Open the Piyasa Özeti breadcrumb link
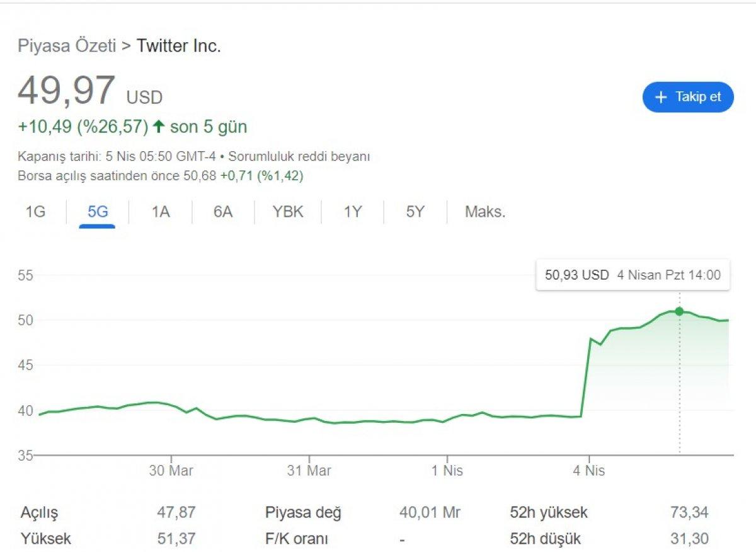Image resolution: width=756 pixels, height=552 pixels. click(x=66, y=46)
